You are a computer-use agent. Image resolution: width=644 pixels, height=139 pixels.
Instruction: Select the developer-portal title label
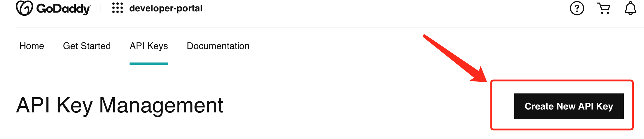point(166,8)
